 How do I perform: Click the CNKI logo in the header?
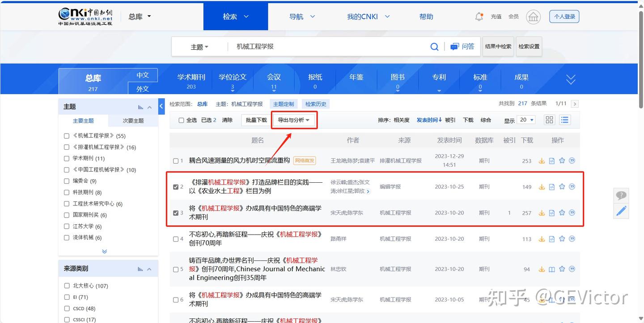click(85, 17)
